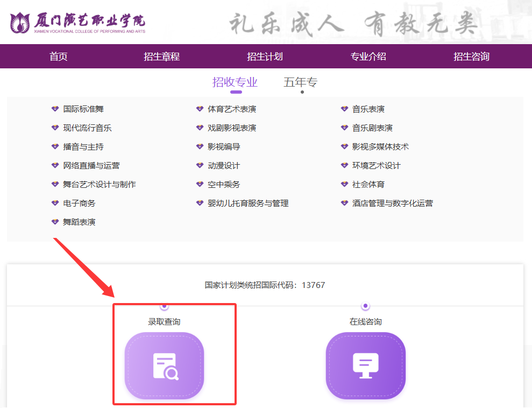Open 招生计划 navigation item

coord(265,57)
